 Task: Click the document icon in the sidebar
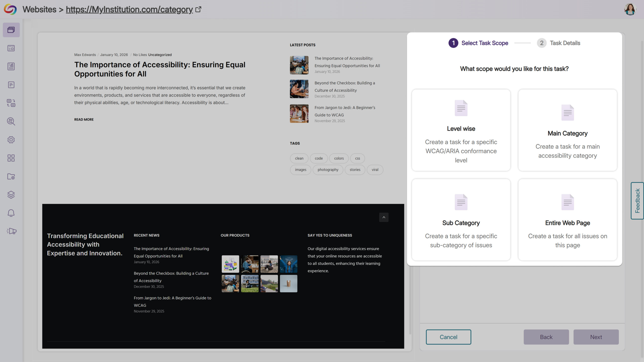tap(11, 85)
